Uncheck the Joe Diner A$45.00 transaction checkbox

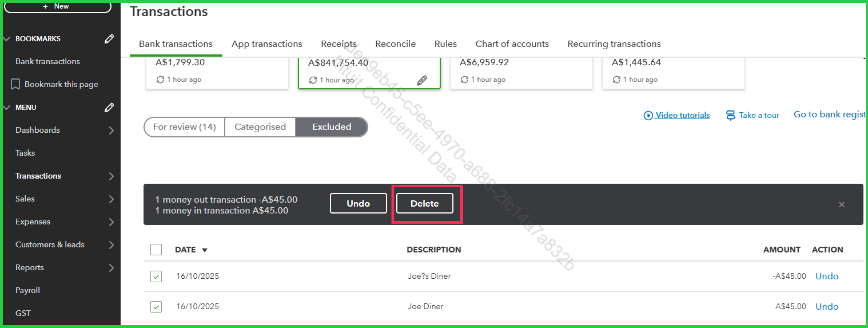point(156,307)
